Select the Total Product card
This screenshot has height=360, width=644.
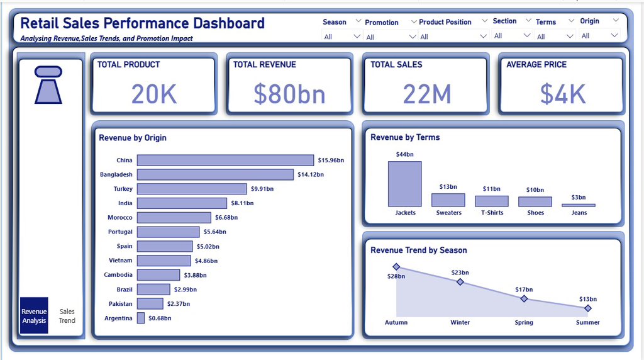(x=153, y=85)
